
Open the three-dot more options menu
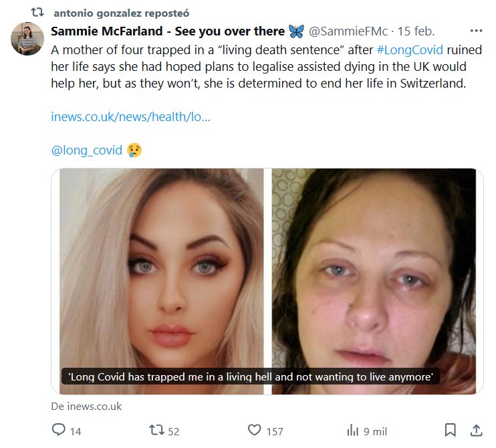coord(476,31)
